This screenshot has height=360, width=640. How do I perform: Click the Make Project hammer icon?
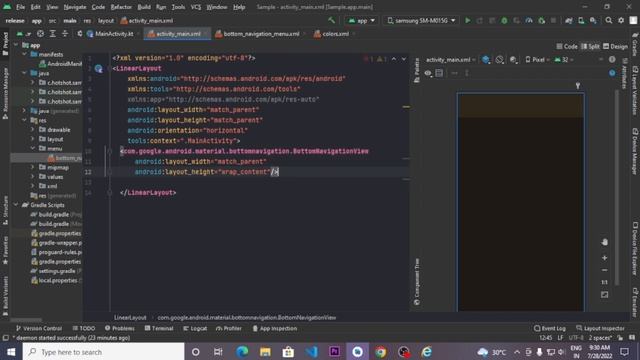331,20
